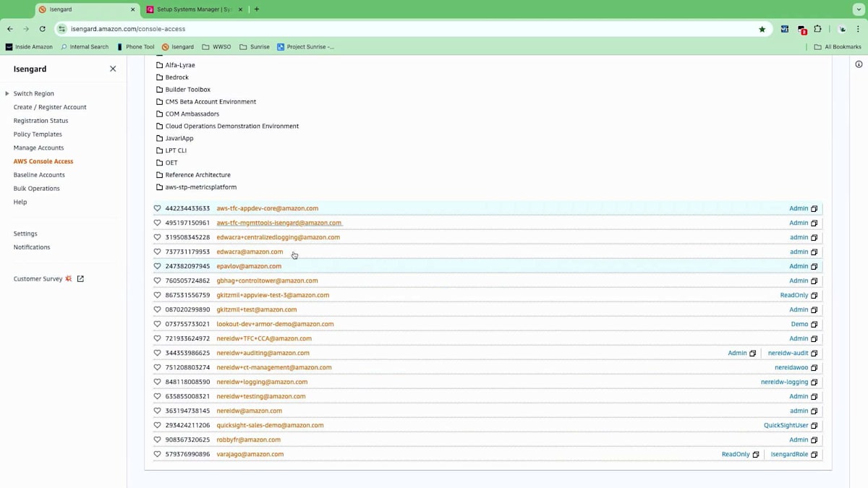
Task: Open Admin console for epavlov@amazon.com
Action: tap(799, 266)
